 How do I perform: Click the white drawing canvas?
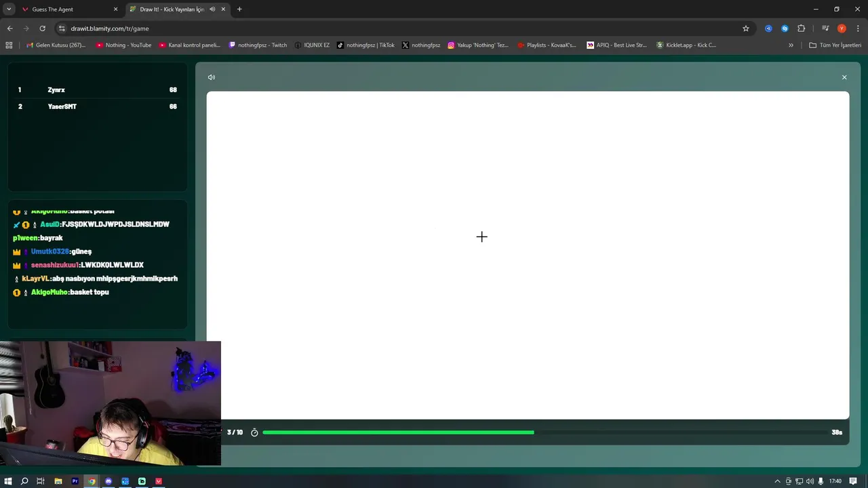[528, 256]
